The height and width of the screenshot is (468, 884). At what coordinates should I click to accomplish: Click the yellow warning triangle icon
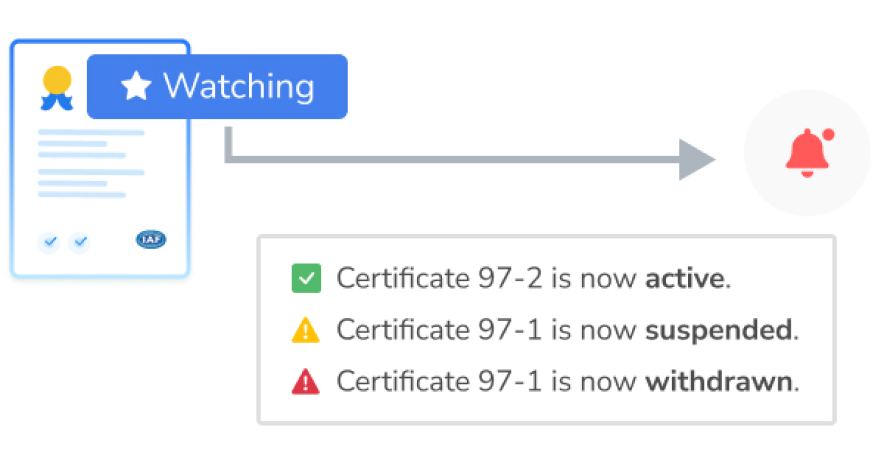coord(305,330)
